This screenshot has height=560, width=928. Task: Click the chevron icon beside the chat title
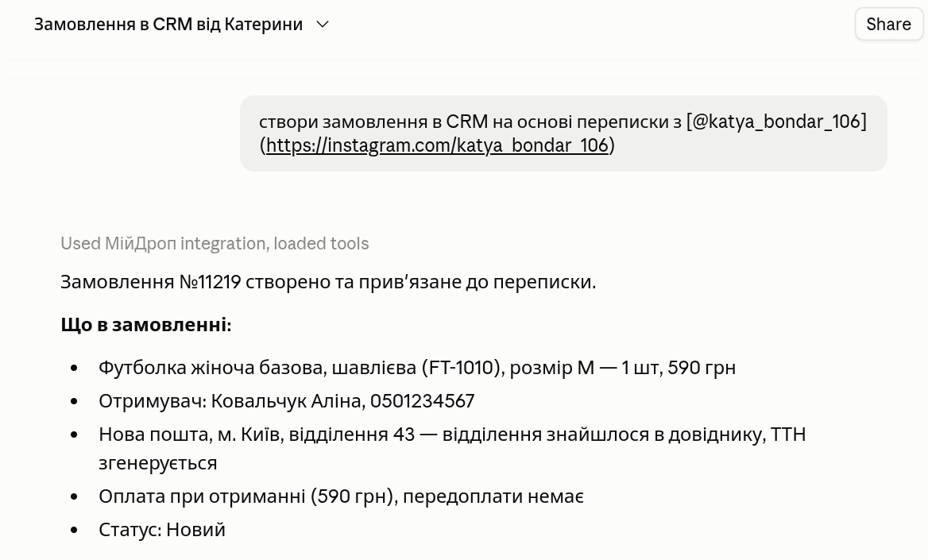[x=323, y=25]
